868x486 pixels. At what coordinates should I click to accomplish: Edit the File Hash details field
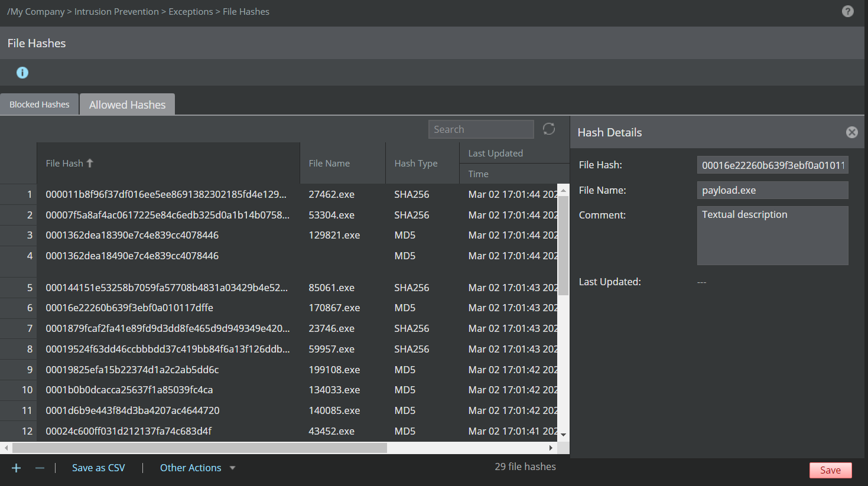(773, 165)
